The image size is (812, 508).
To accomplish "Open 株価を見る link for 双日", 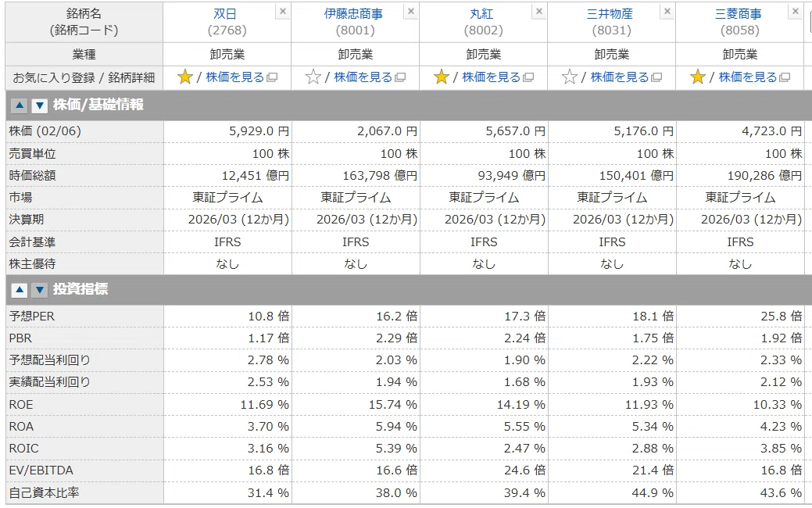I will point(235,77).
